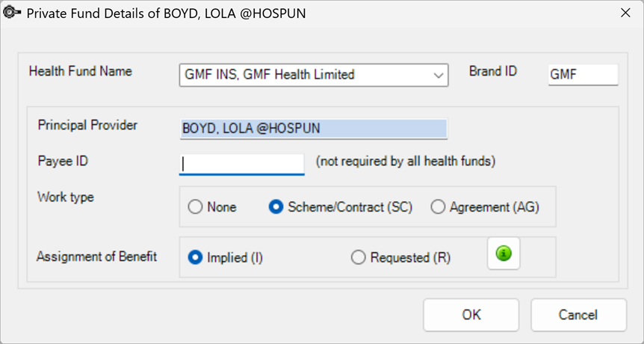Click the Brand ID field showing GMF

tap(583, 75)
